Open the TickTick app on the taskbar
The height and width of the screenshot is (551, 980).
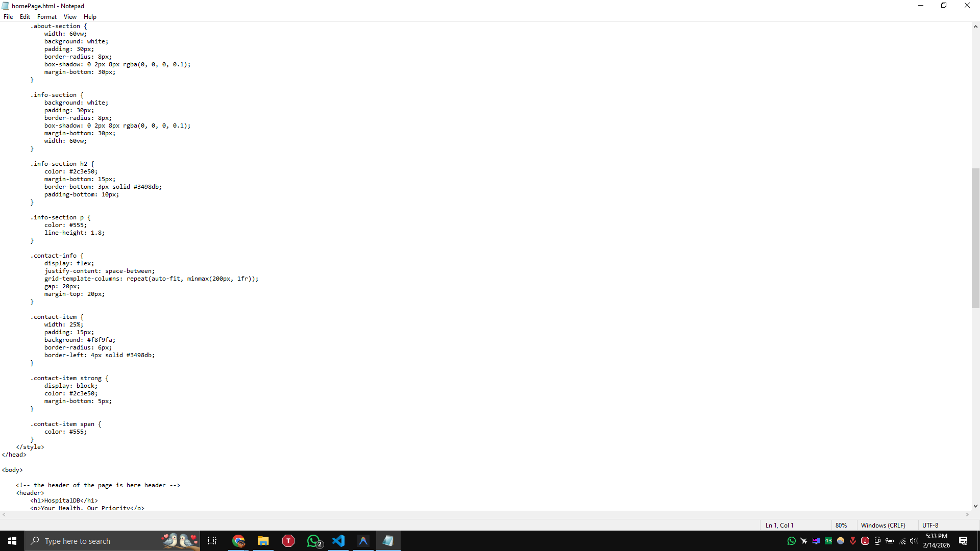[288, 541]
